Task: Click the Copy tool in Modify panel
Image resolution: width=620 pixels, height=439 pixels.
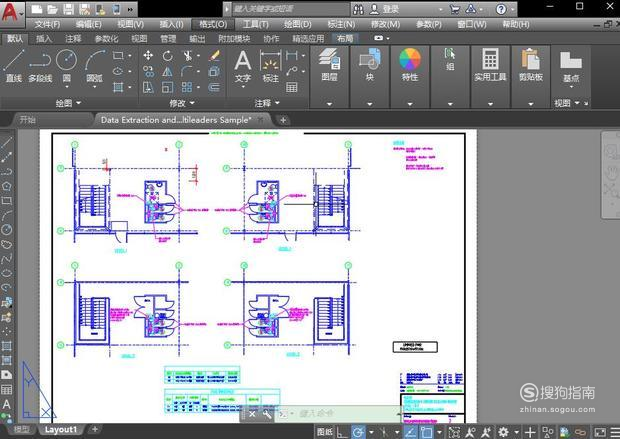Action: click(148, 72)
